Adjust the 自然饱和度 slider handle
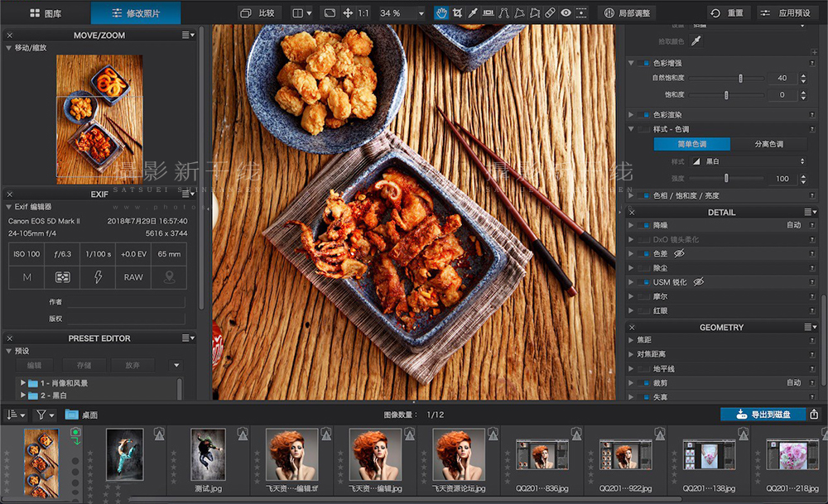Image resolution: width=828 pixels, height=504 pixels. pyautogui.click(x=740, y=78)
